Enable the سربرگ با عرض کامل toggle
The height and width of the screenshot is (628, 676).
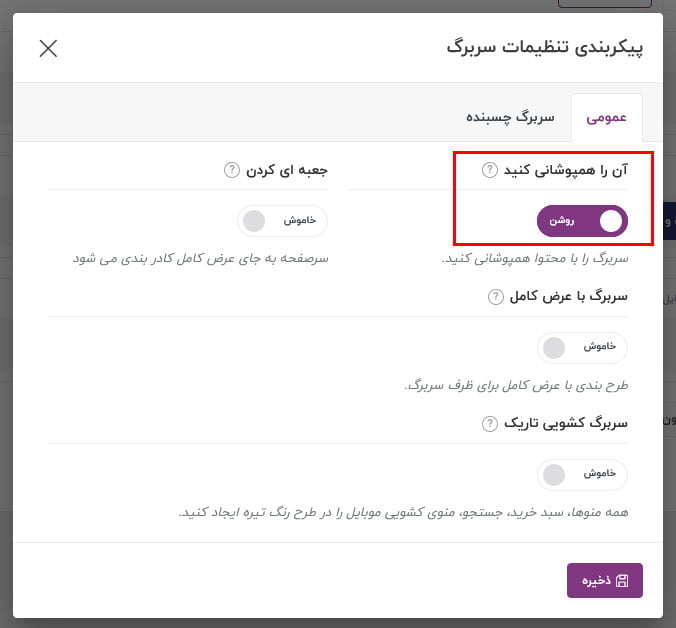tap(582, 347)
